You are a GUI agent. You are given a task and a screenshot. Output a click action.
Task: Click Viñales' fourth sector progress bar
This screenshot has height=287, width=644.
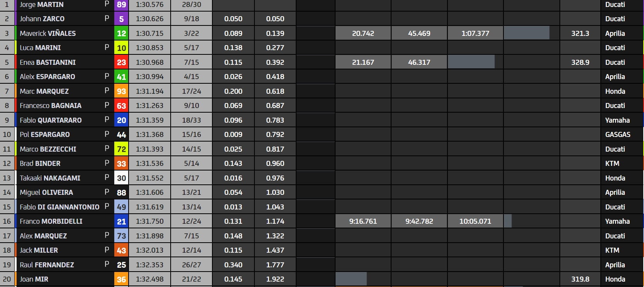(x=527, y=33)
